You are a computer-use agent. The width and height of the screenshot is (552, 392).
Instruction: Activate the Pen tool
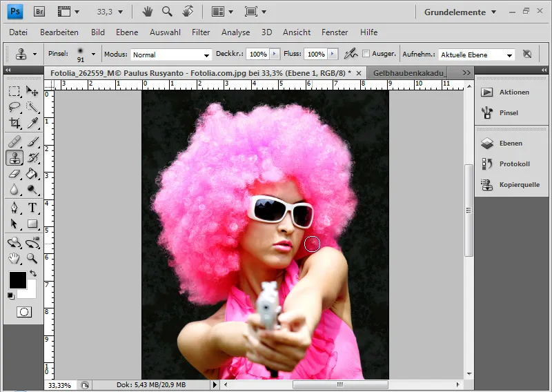[14, 208]
